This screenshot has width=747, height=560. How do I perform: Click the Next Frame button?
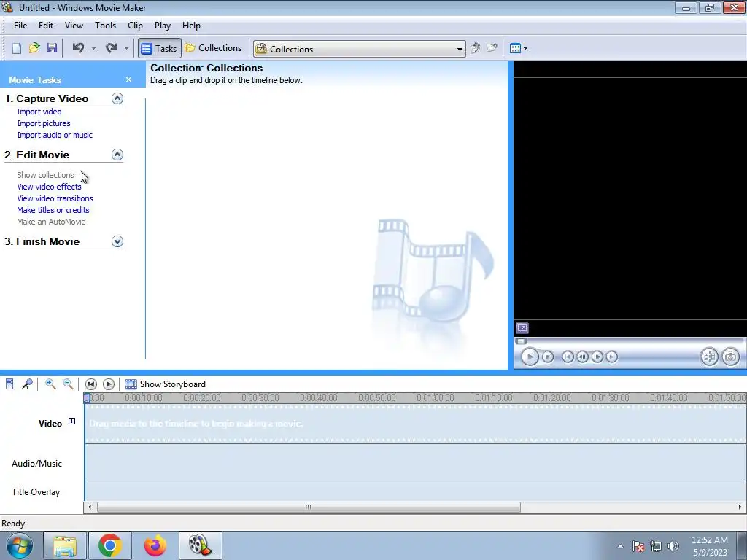[x=597, y=357]
